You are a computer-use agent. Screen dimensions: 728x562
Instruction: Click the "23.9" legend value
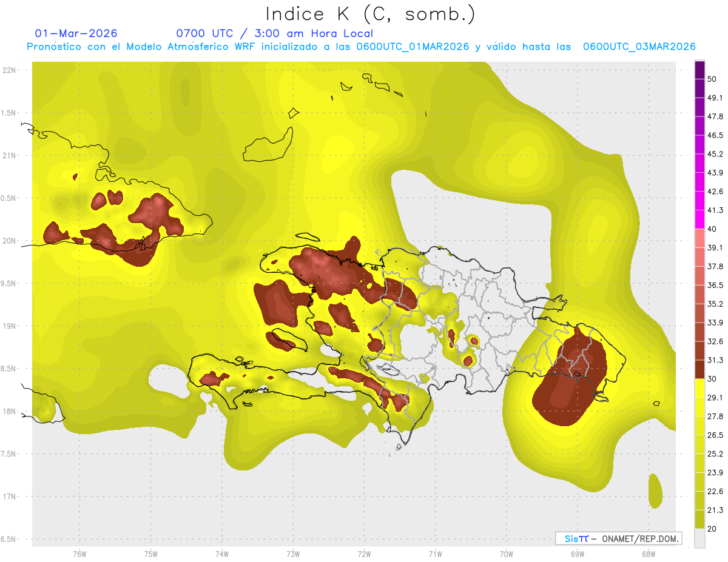pos(715,473)
